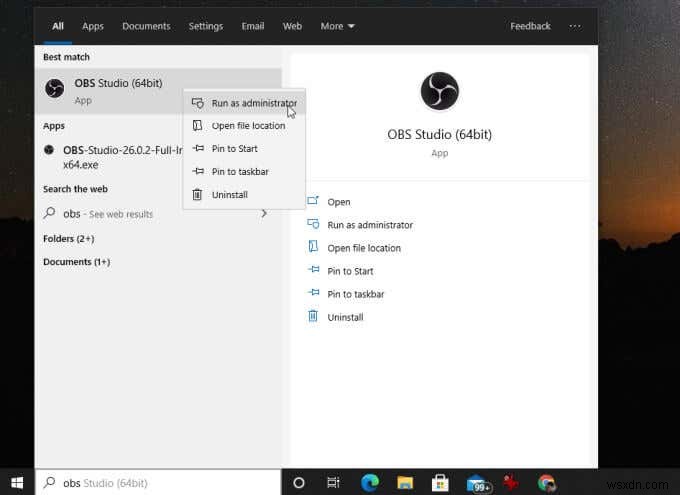Select the Documents search tab

pyautogui.click(x=146, y=26)
